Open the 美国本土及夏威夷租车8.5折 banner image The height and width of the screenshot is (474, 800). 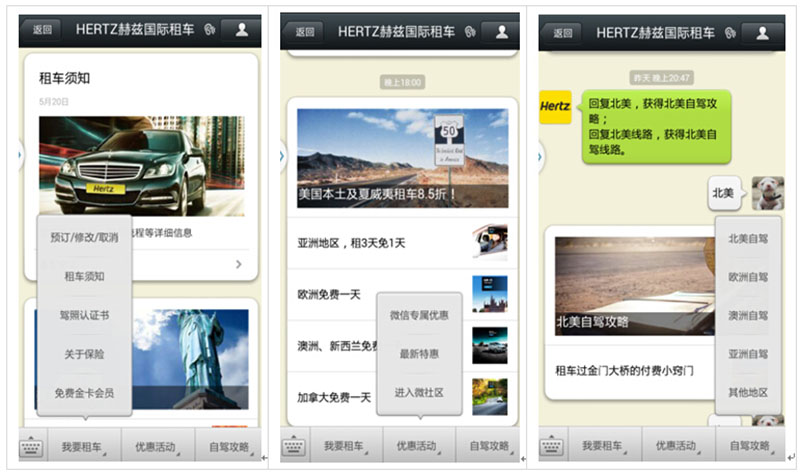click(x=403, y=158)
